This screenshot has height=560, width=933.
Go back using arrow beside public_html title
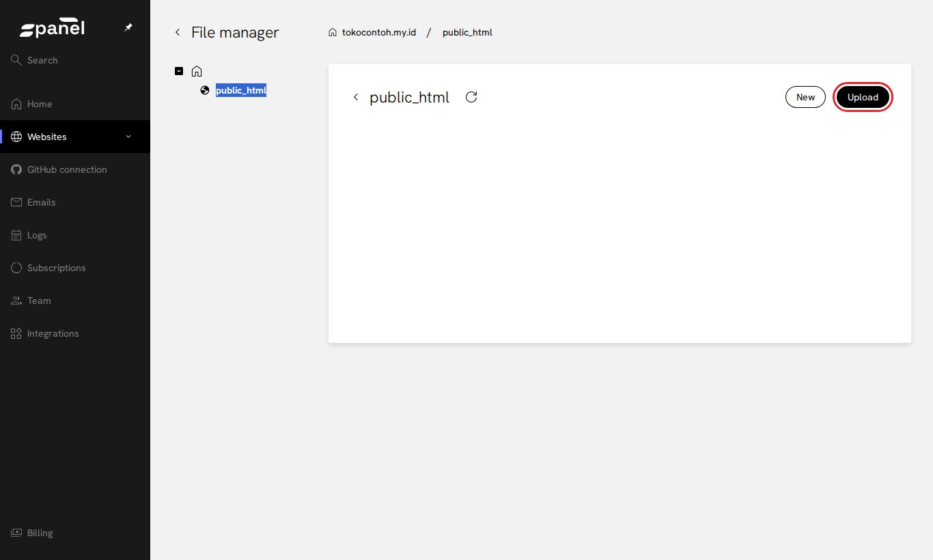tap(355, 97)
